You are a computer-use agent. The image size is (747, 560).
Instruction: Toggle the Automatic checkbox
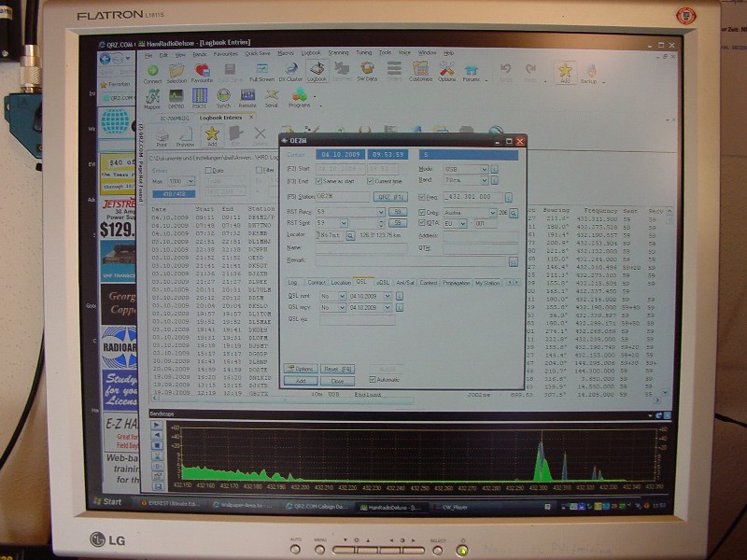(373, 380)
